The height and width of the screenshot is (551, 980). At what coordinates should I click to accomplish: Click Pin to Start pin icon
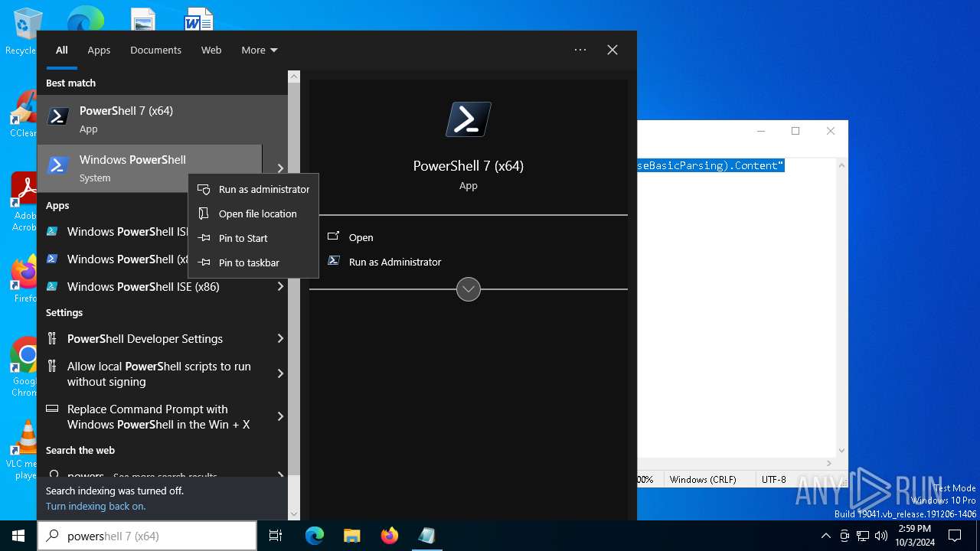pyautogui.click(x=204, y=238)
